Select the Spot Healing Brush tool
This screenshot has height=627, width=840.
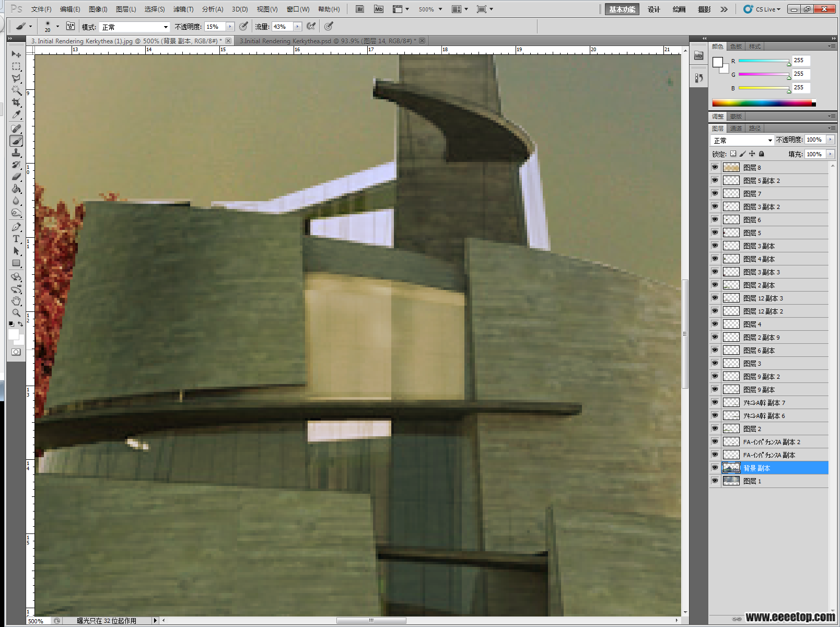point(16,129)
